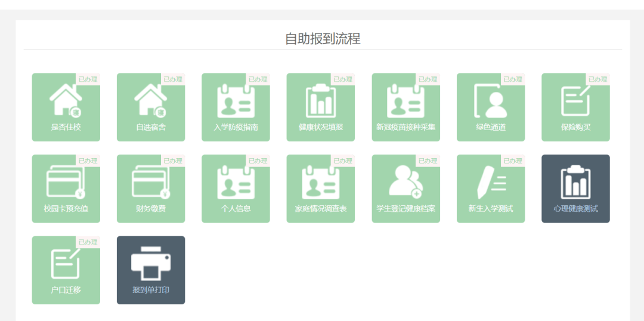The width and height of the screenshot is (644, 321).
Task: Select the 户口迁移 label text
Action: 66,290
